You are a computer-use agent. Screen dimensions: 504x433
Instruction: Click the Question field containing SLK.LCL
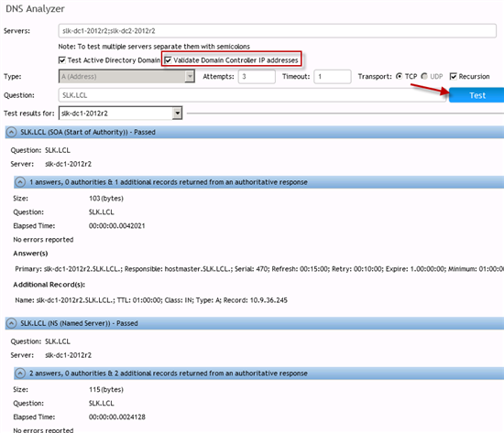pyautogui.click(x=252, y=95)
